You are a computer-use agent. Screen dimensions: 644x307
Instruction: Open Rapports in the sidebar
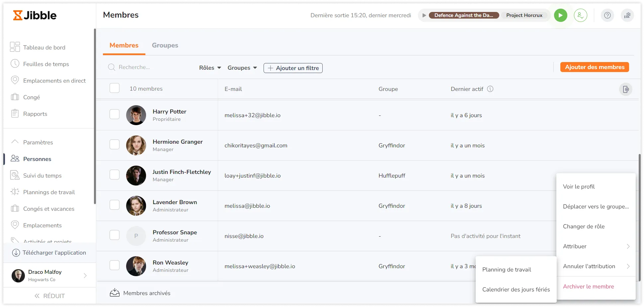tap(35, 114)
